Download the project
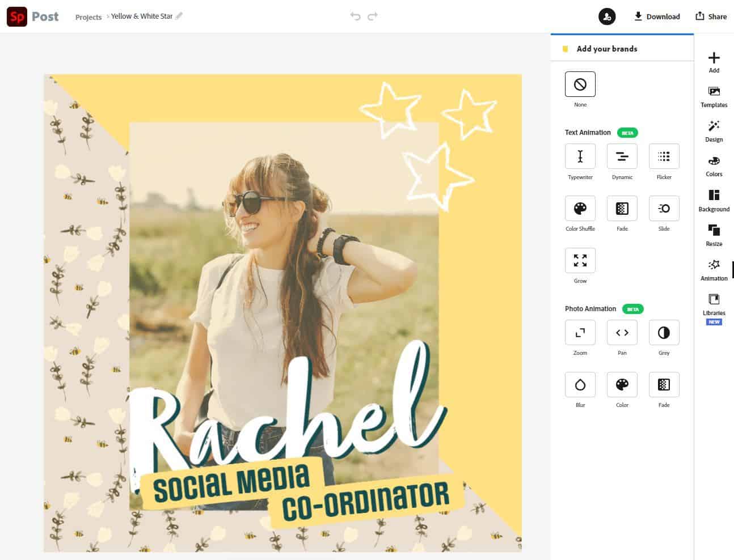The image size is (734, 560). [657, 16]
